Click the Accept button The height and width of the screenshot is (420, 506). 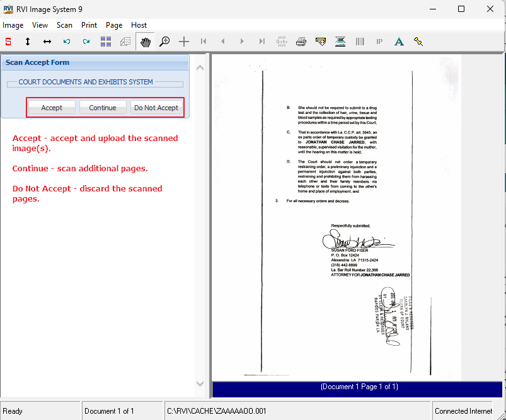point(52,108)
